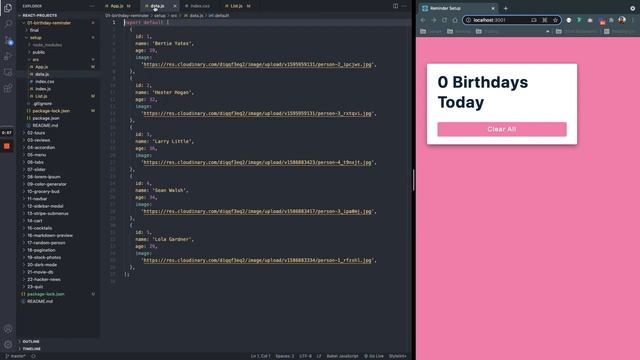The image size is (640, 360).
Task: Click the browser profile avatar
Action: pos(621,20)
